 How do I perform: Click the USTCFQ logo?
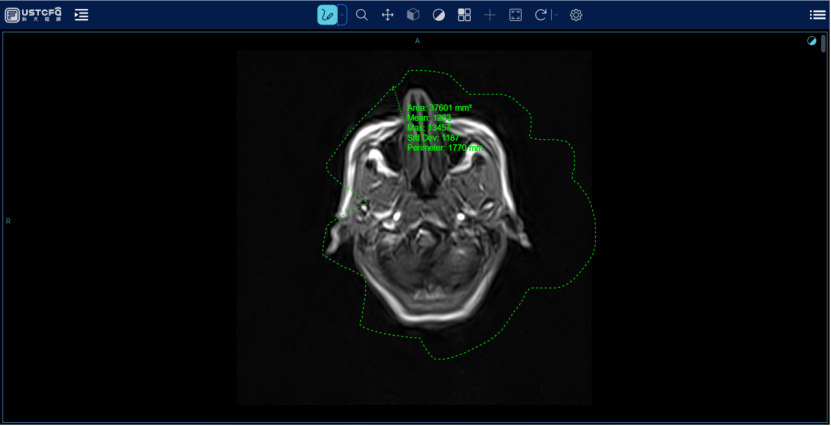click(x=33, y=15)
